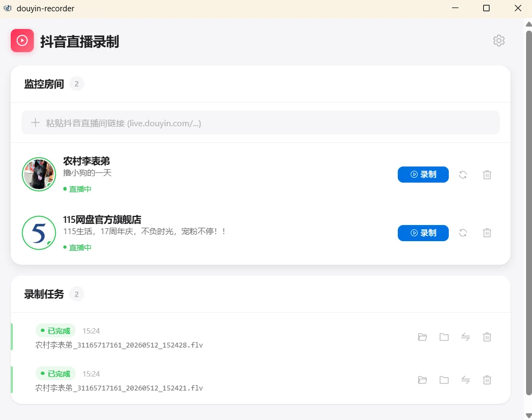Click scrollbar up arrow

[529, 24]
